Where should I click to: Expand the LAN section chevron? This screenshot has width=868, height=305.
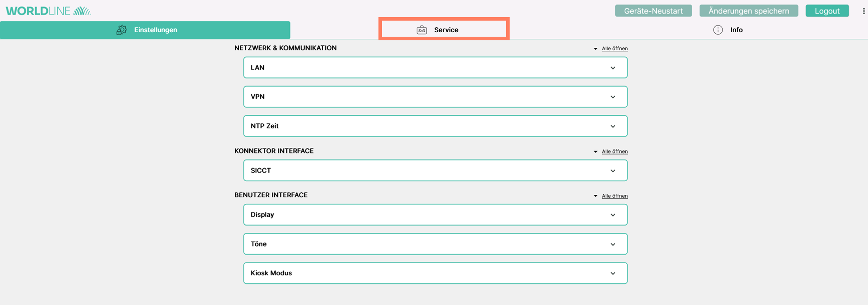pos(613,68)
